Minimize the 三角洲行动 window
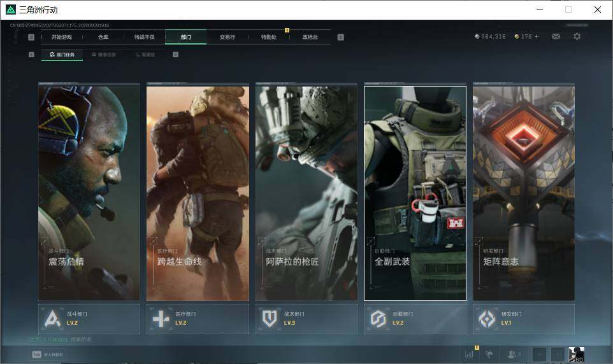Viewport: 613px width, 364px height. [540, 10]
